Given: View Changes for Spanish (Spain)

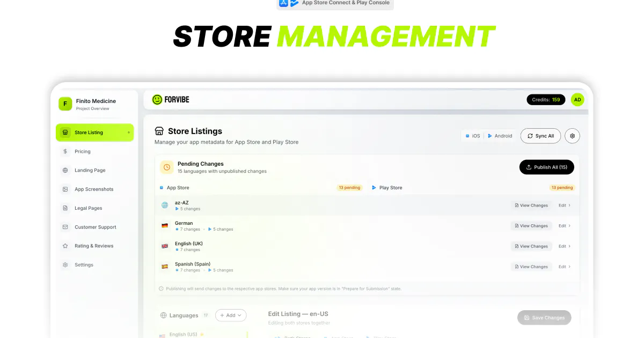Looking at the screenshot, I should click(531, 267).
